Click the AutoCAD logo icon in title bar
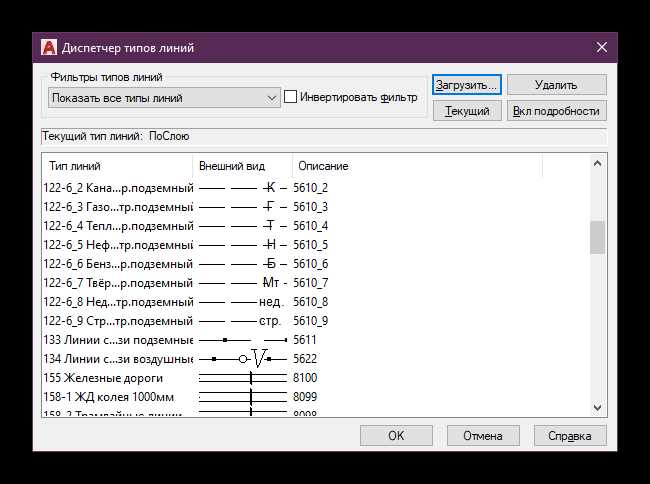 48,47
